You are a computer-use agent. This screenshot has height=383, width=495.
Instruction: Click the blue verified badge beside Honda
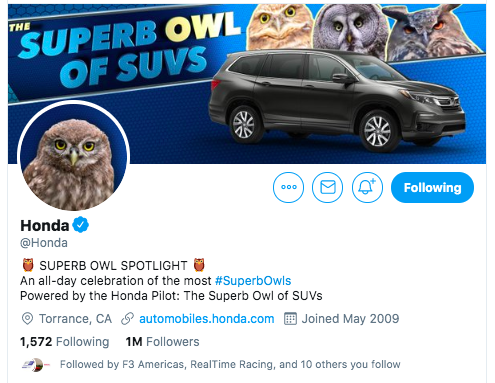[x=81, y=225]
